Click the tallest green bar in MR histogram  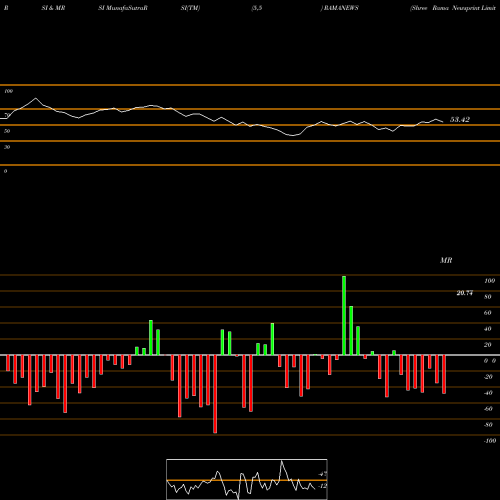click(x=344, y=315)
